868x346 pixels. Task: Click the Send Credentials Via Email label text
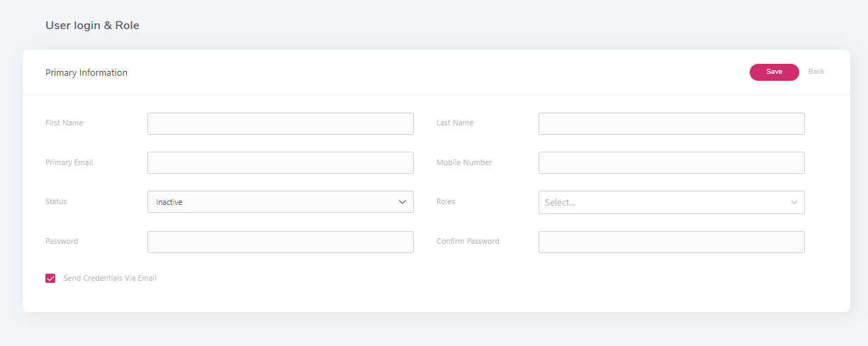tap(110, 279)
